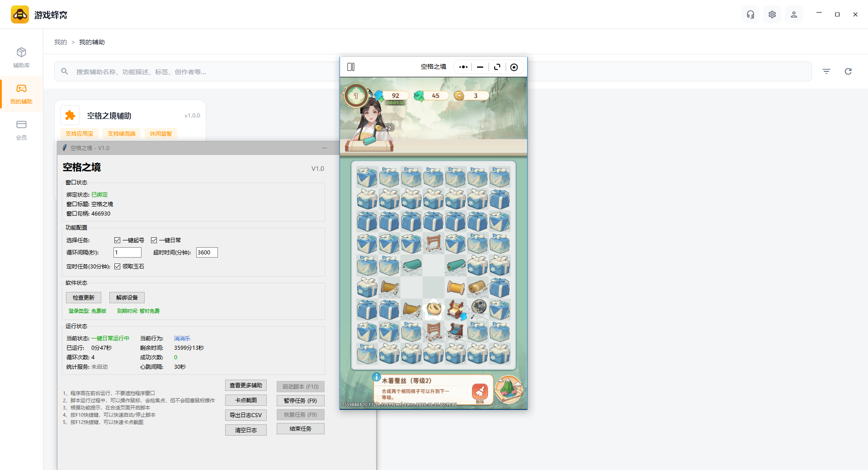868x470 pixels.
Task: Click 查看更多辅助 button
Action: pyautogui.click(x=246, y=385)
